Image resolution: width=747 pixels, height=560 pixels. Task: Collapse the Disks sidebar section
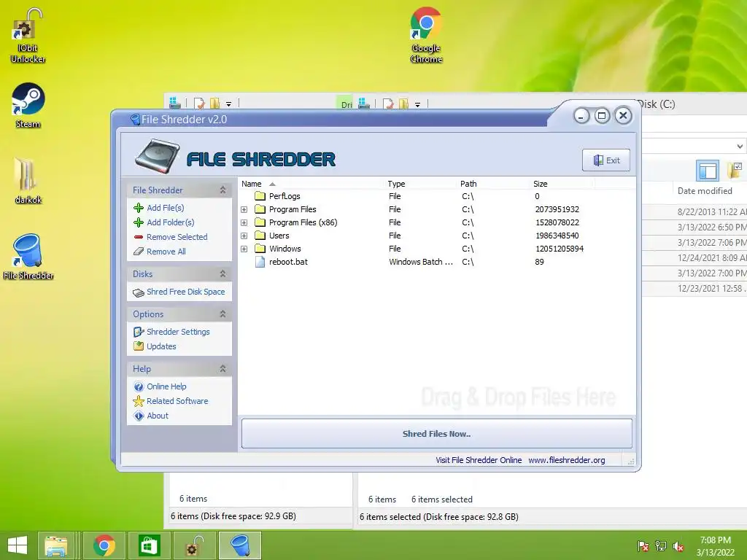tap(222, 274)
